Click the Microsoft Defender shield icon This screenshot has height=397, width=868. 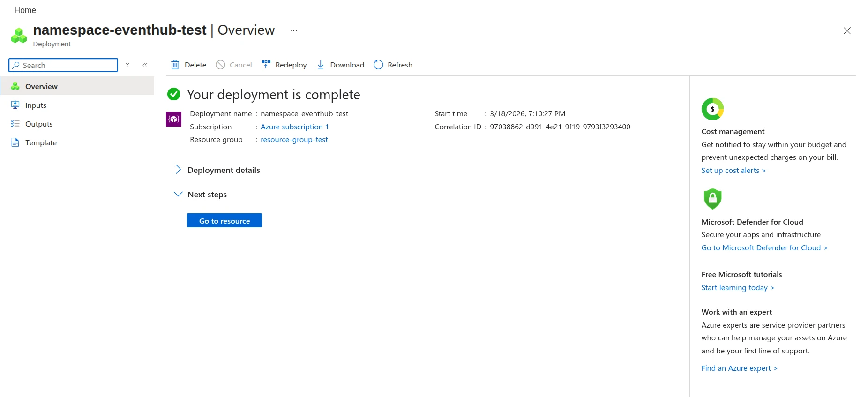[x=712, y=199]
